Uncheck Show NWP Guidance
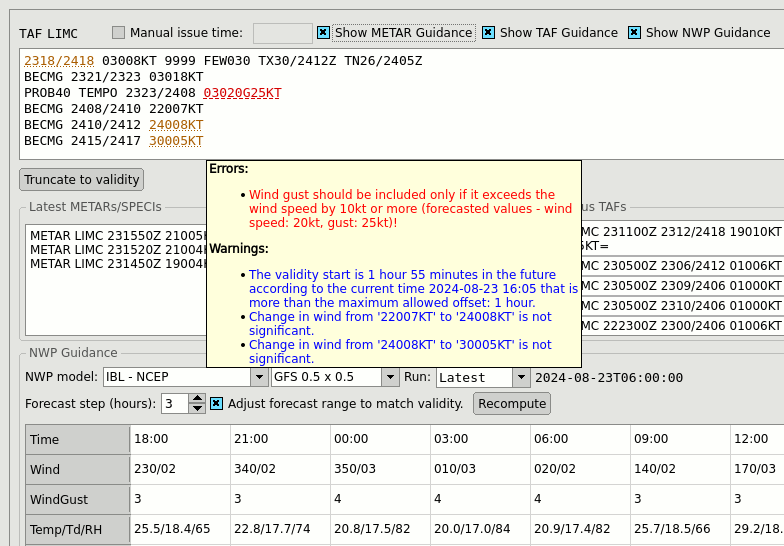 tap(634, 32)
